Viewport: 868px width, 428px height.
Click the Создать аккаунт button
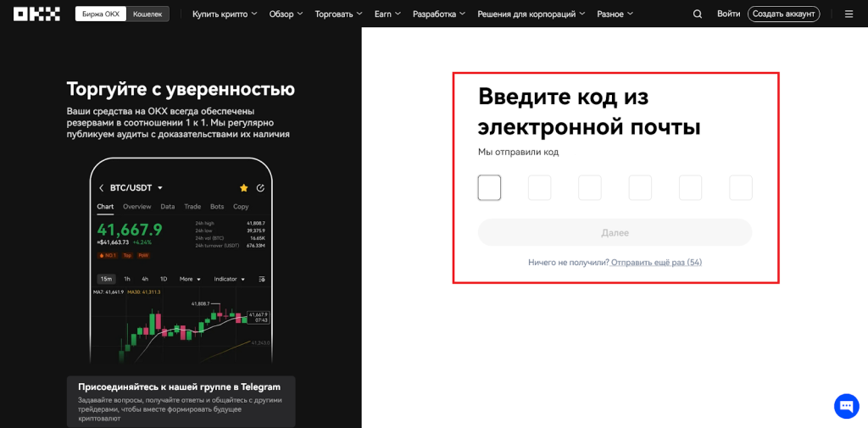point(783,14)
